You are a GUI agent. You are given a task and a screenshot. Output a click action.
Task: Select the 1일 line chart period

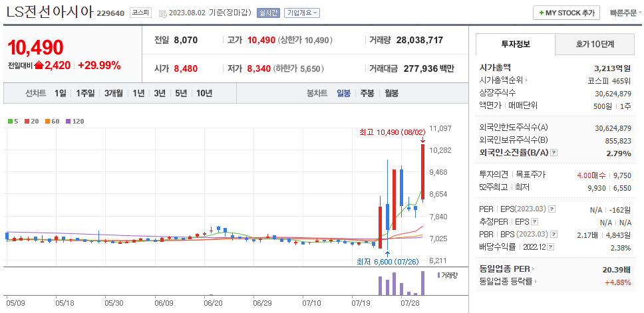coord(60,93)
